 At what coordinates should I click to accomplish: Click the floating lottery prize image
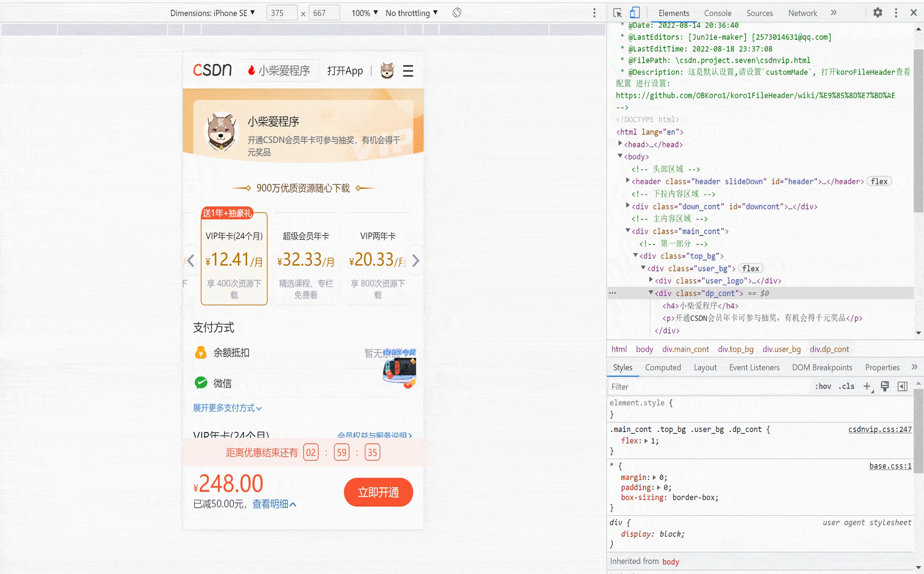(399, 368)
